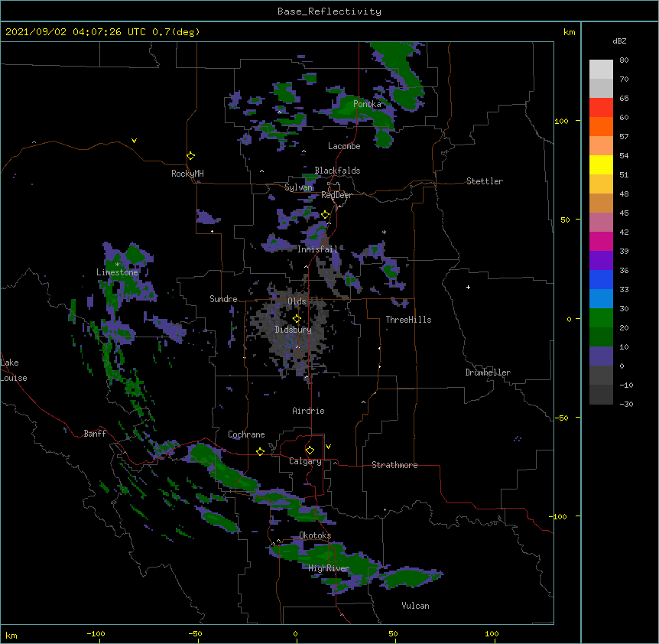Click the Airdrie city label
The height and width of the screenshot is (644, 659).
pos(309,411)
